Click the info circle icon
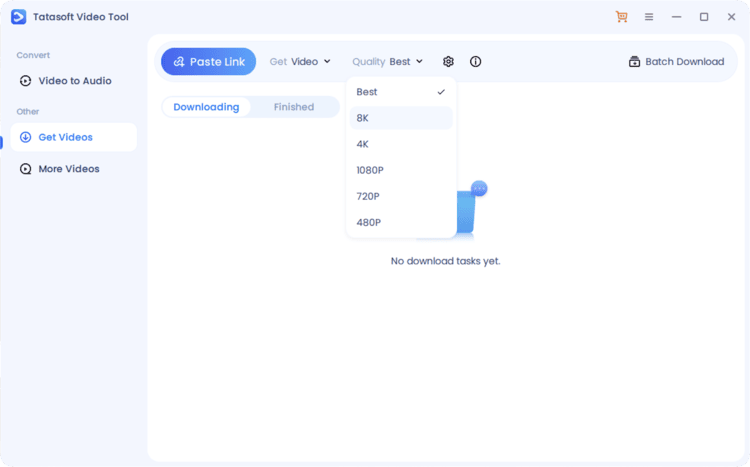Screen dimensions: 750x467 point(475,62)
